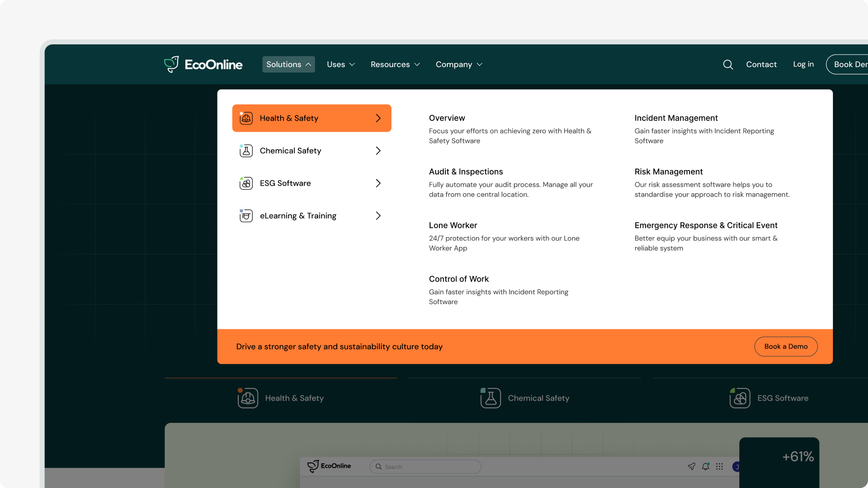Expand the Health & Safety chevron arrow

pyautogui.click(x=378, y=118)
